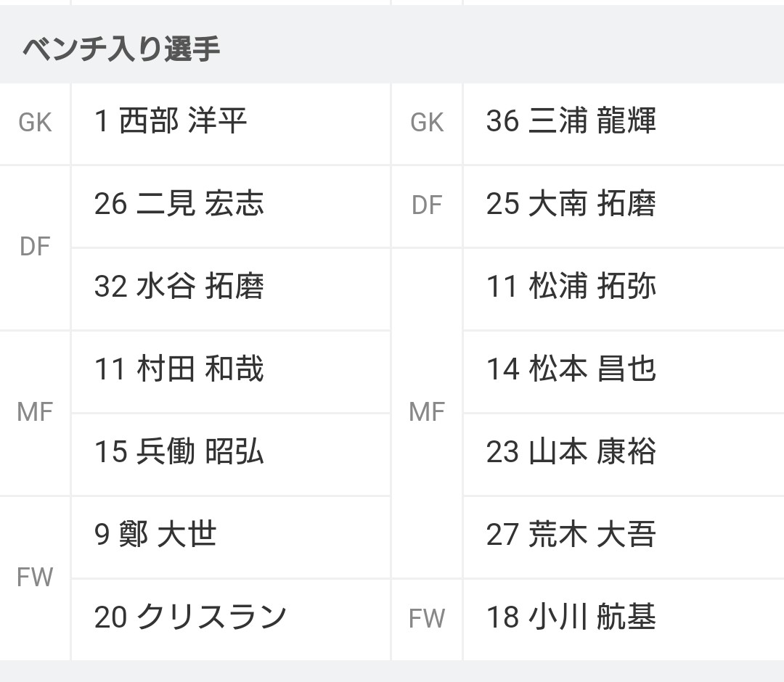Image resolution: width=784 pixels, height=682 pixels.
Task: Select 15 兵働 昭弘 in the list
Action: click(179, 452)
